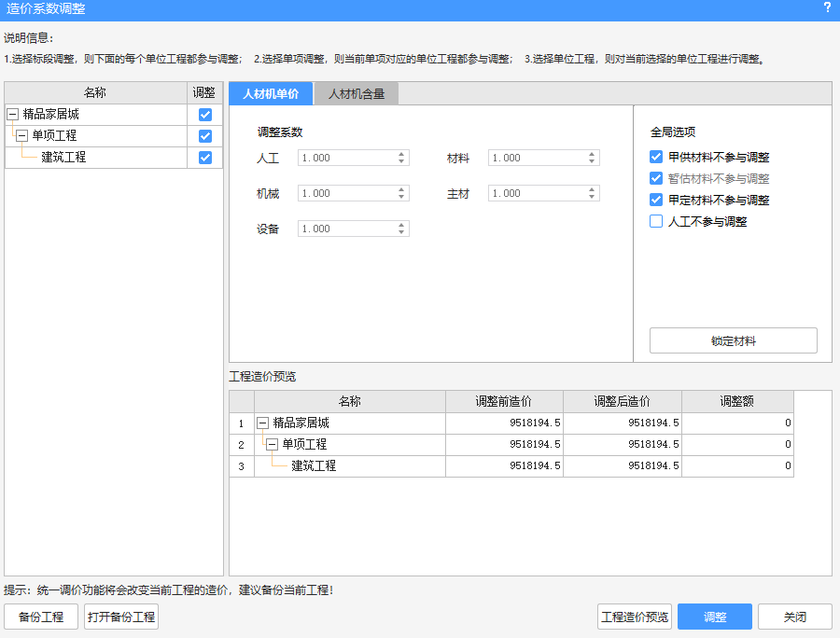
Task: Click the 锁定材料 button
Action: click(734, 340)
